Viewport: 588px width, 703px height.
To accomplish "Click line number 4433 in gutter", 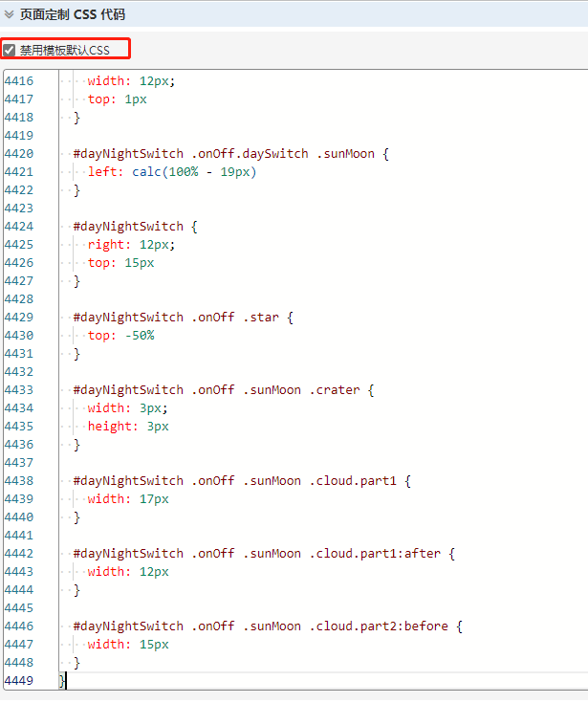I will pos(19,390).
